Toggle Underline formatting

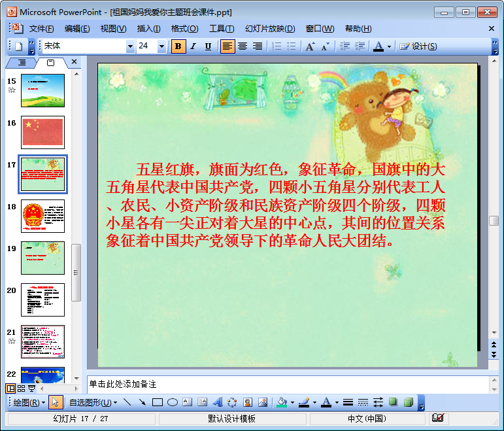pos(208,46)
